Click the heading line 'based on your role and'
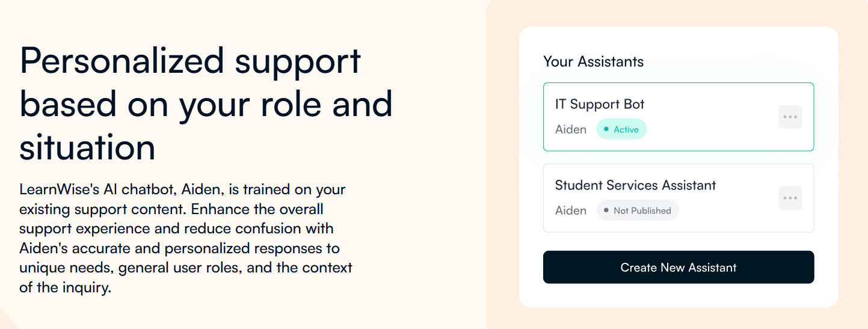The height and width of the screenshot is (329, 868). coord(206,104)
